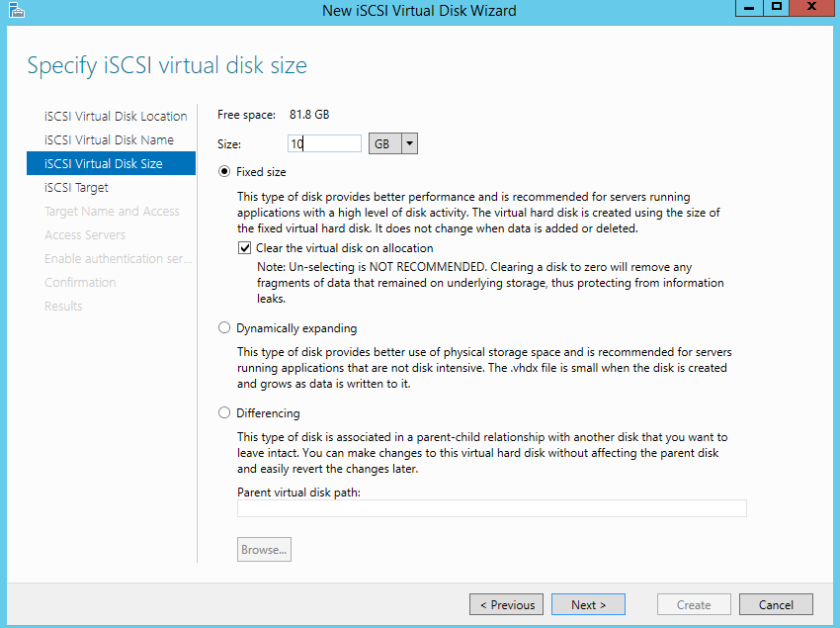Viewport: 840px width, 628px height.
Task: Click the Create button
Action: click(x=694, y=604)
